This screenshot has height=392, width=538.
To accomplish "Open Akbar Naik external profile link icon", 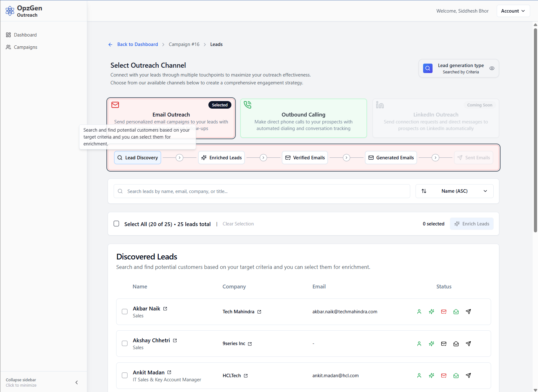I will (x=165, y=309).
